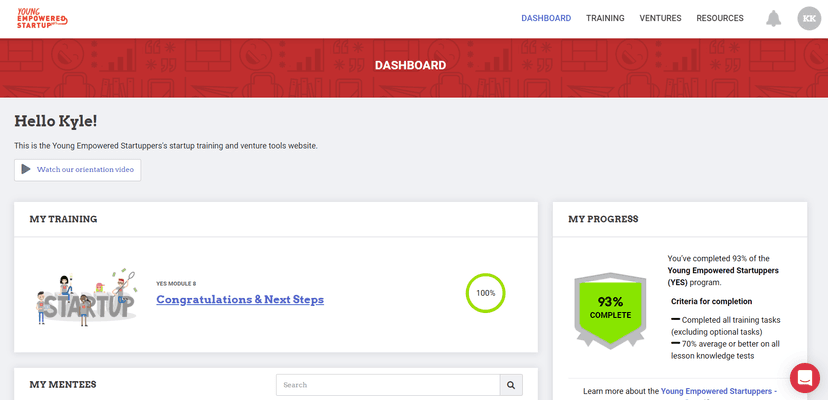Click the YES Module 8 label

pos(176,284)
